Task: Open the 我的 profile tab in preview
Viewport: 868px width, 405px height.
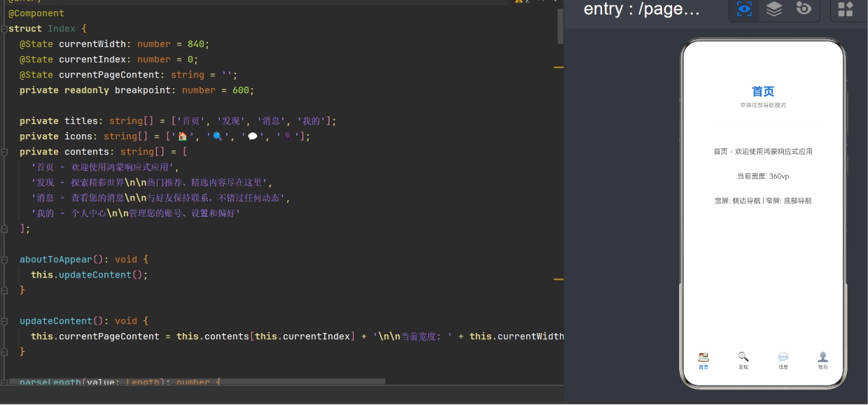Action: pyautogui.click(x=823, y=360)
